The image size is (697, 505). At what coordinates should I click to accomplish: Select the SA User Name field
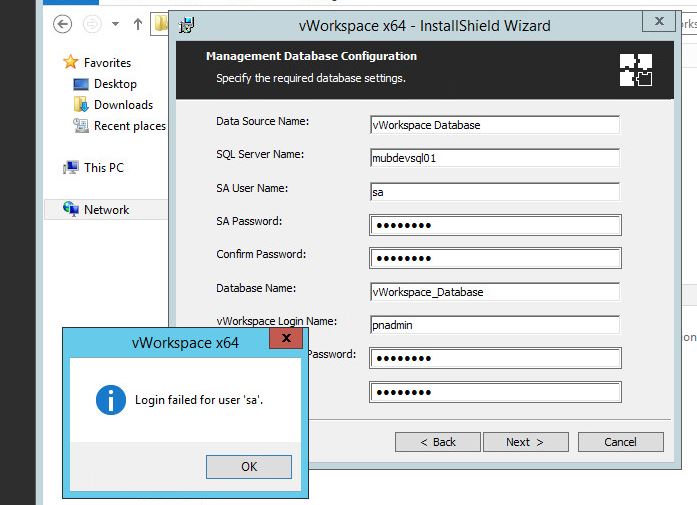pos(495,192)
